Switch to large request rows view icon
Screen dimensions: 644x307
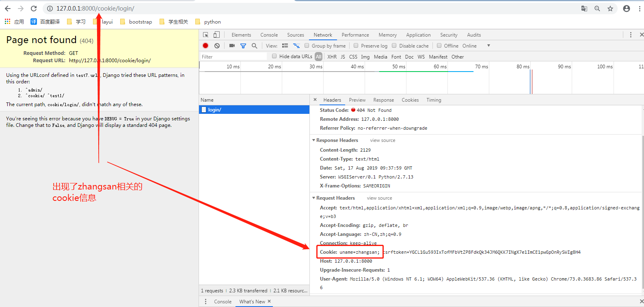point(285,46)
